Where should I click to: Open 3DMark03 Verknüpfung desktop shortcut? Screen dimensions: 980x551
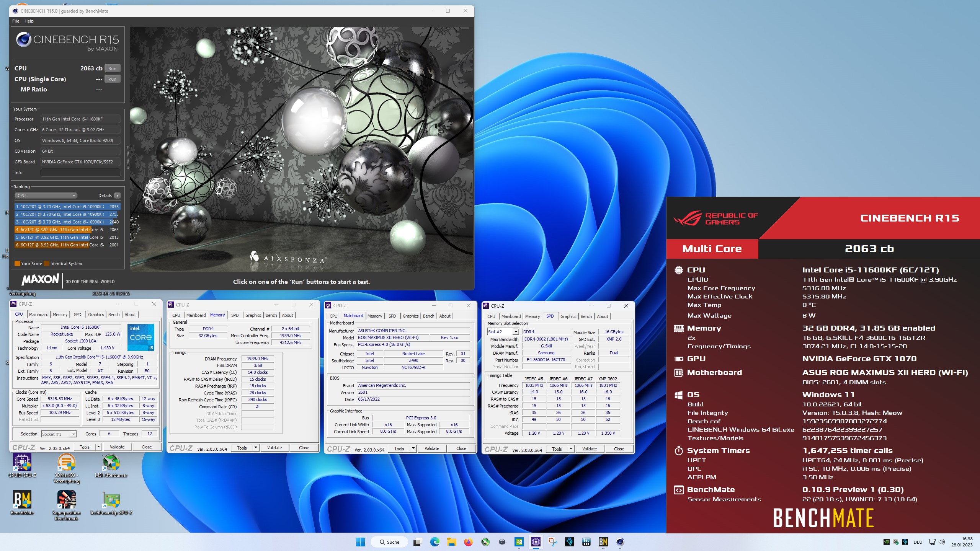pyautogui.click(x=66, y=468)
